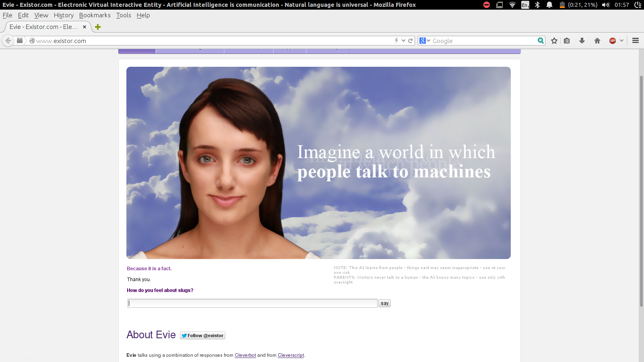Image resolution: width=644 pixels, height=362 pixels.
Task: Open the Firefox hamburger menu
Action: click(x=636, y=41)
